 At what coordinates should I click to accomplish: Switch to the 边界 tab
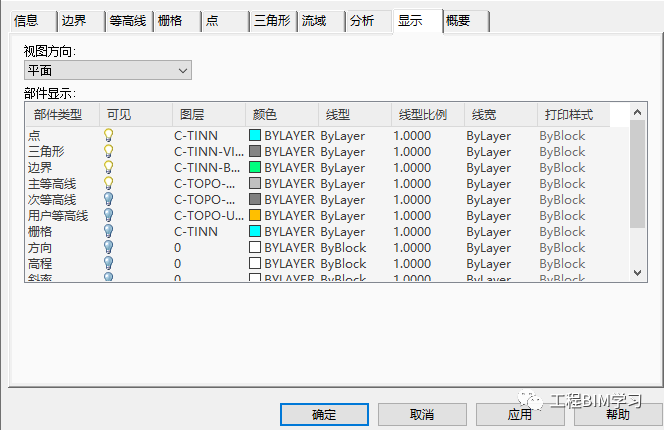tap(81, 21)
